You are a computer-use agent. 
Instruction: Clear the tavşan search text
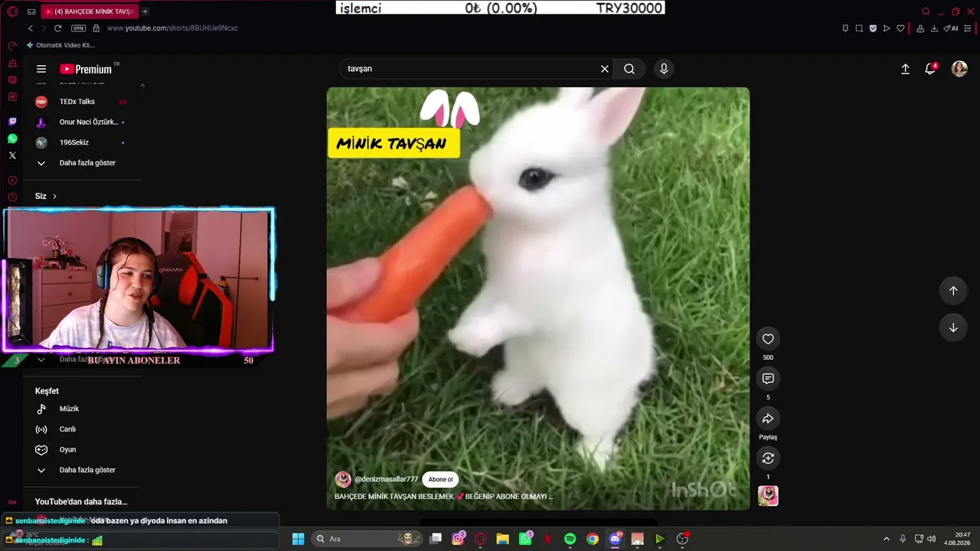(x=605, y=69)
